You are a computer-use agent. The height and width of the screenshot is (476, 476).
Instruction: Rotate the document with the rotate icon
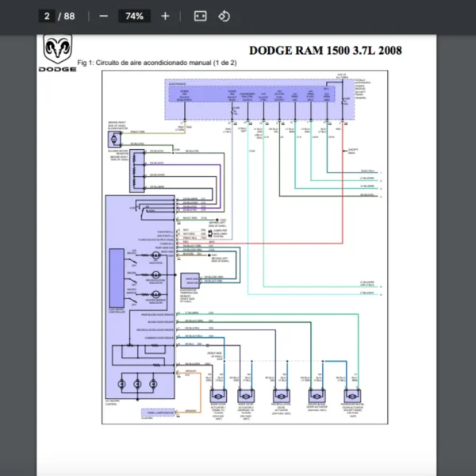(x=224, y=16)
